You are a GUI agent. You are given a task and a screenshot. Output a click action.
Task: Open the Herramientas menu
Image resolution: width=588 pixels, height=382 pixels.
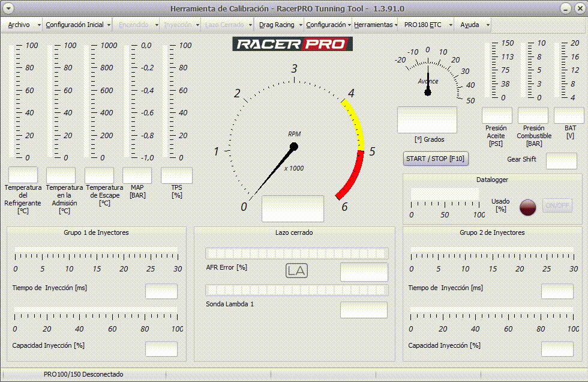point(373,25)
